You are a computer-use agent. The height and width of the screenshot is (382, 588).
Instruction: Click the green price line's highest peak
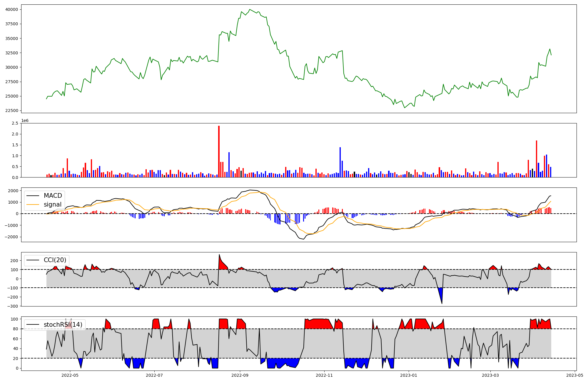250,10
